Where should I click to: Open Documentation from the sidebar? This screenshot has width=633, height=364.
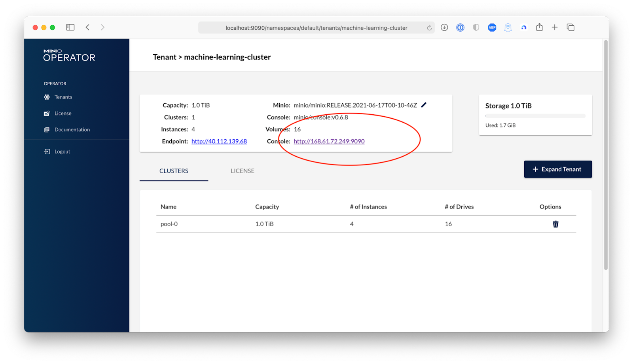72,129
